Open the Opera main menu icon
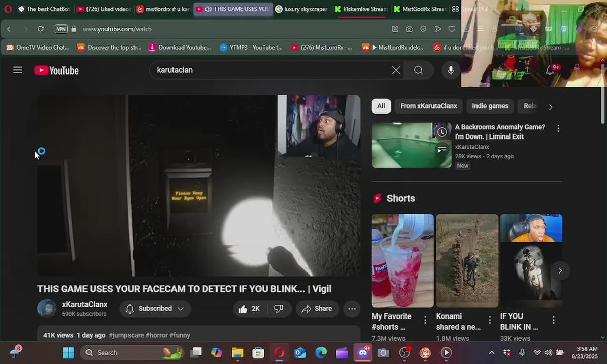The width and height of the screenshot is (607, 364). coord(7,9)
